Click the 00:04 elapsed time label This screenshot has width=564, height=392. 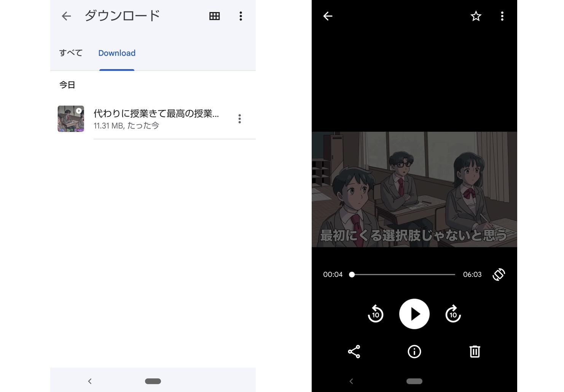(x=333, y=274)
